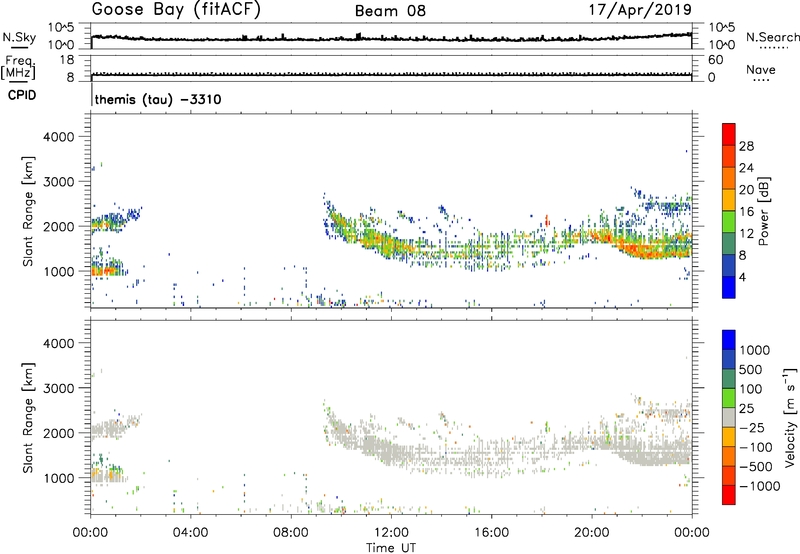Click the date '17/Apr/2019'
Image resolution: width=800 pixels, height=554 pixels.
[640, 10]
